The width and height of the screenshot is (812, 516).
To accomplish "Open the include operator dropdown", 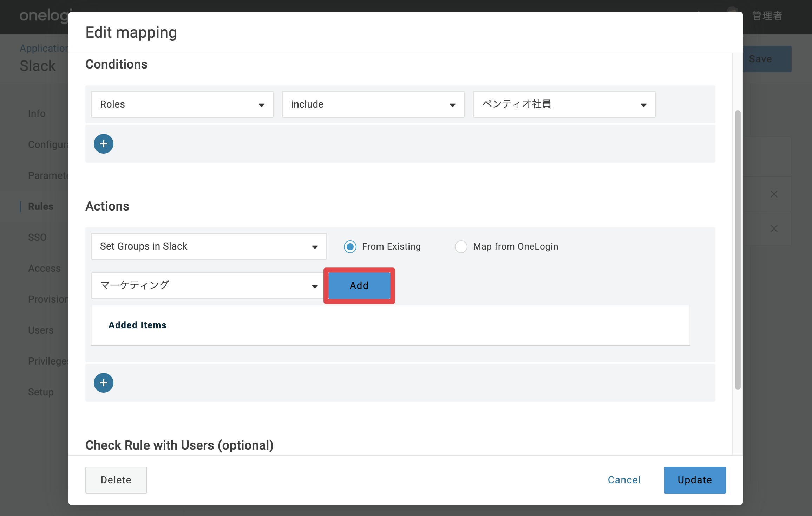I will tap(373, 104).
